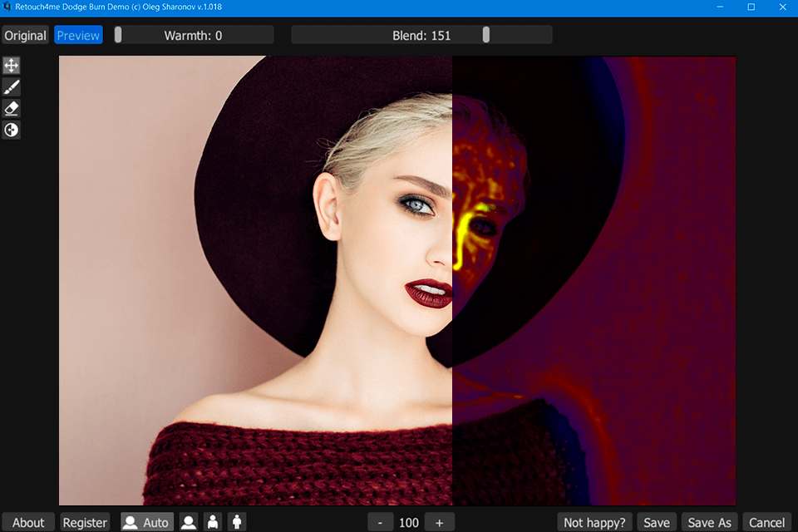
Task: Click the Not happy? button
Action: pos(594,522)
